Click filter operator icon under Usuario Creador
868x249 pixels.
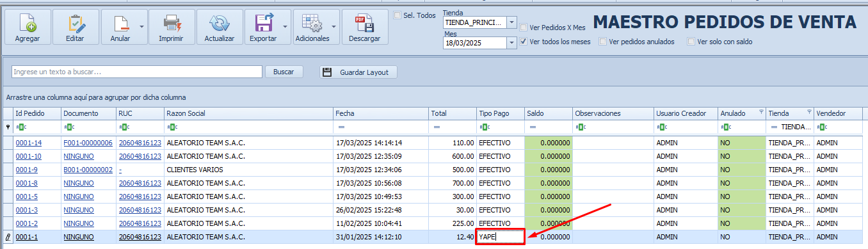tap(661, 127)
